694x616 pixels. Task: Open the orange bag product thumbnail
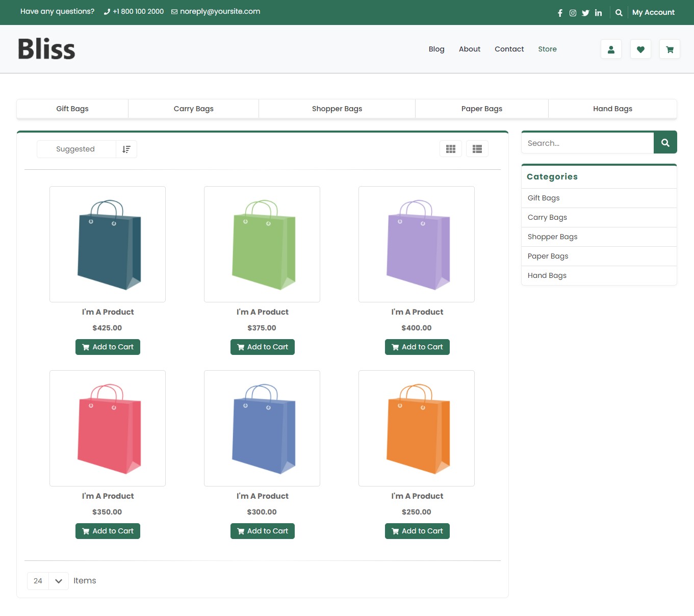[x=417, y=428]
